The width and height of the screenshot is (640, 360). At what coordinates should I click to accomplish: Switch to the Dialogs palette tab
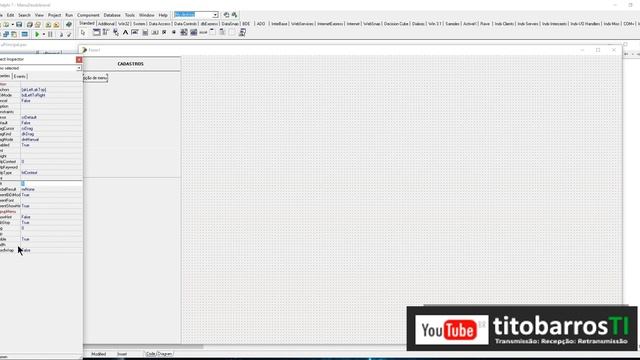[x=418, y=24]
